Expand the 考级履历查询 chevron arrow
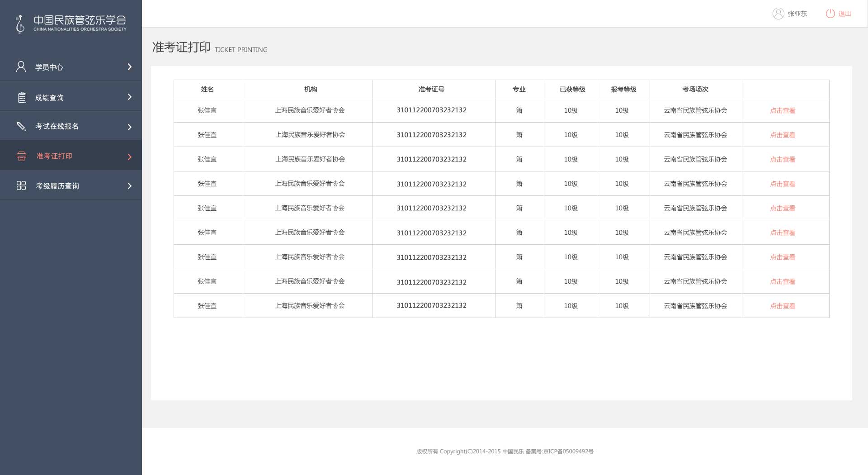The image size is (868, 475). [x=130, y=186]
